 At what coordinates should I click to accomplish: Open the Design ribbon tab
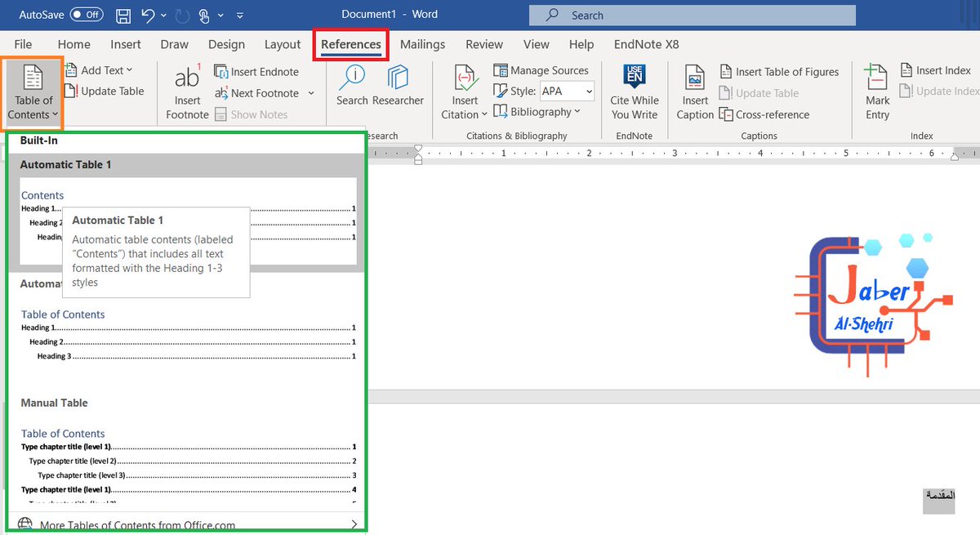[x=226, y=44]
